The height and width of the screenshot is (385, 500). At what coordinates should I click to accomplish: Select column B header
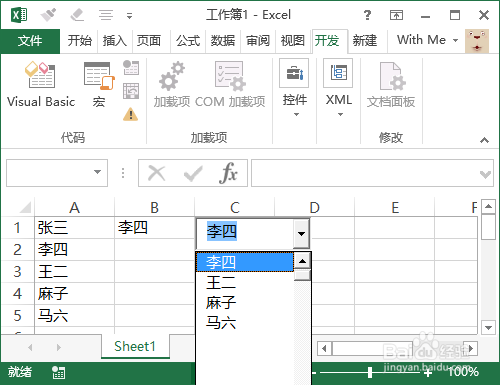pyautogui.click(x=154, y=207)
